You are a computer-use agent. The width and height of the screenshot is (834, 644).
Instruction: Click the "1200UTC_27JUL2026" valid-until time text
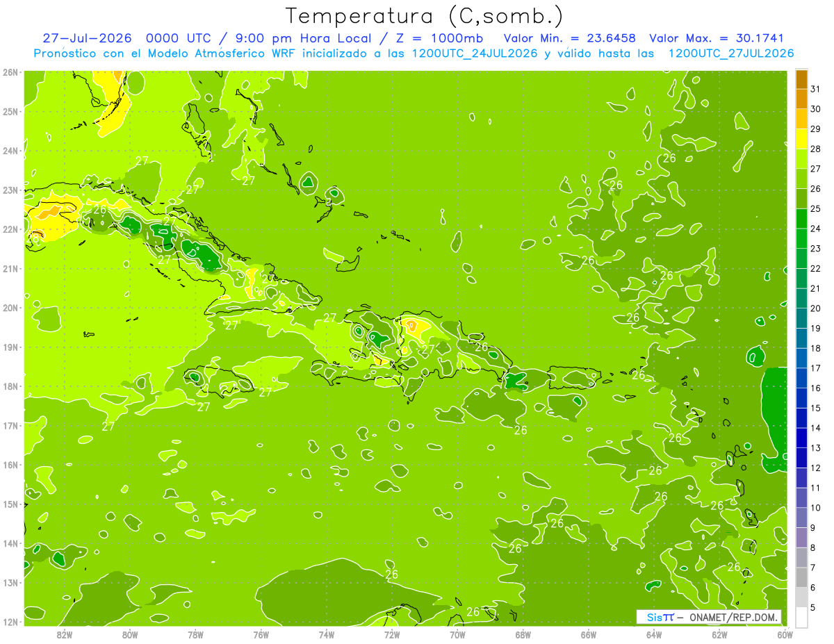[731, 53]
